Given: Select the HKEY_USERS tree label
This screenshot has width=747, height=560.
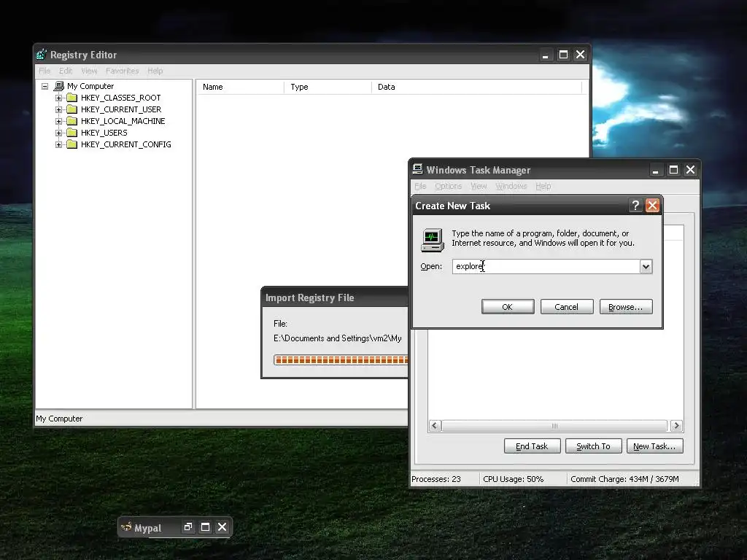Looking at the screenshot, I should coord(104,133).
